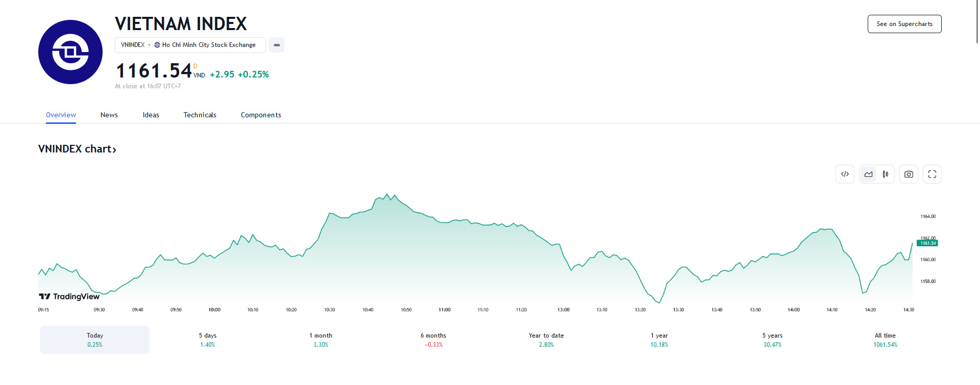980x385 pixels.
Task: Go to the Components tab
Action: (261, 115)
